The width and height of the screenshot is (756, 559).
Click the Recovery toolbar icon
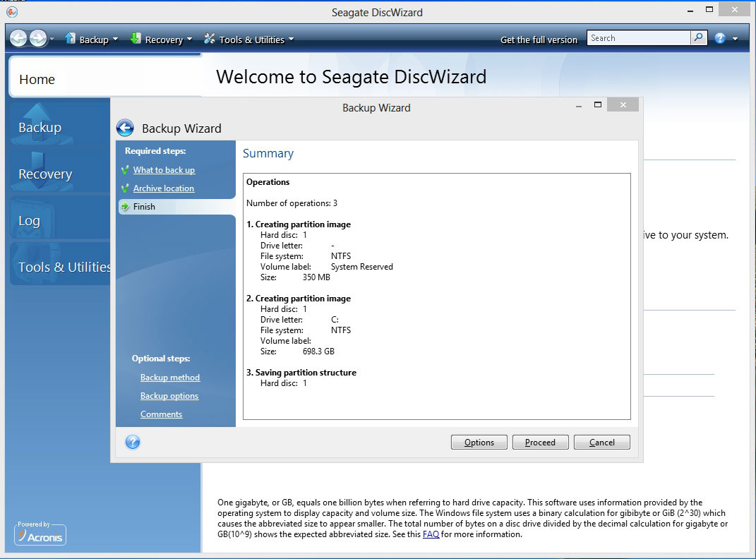click(136, 39)
